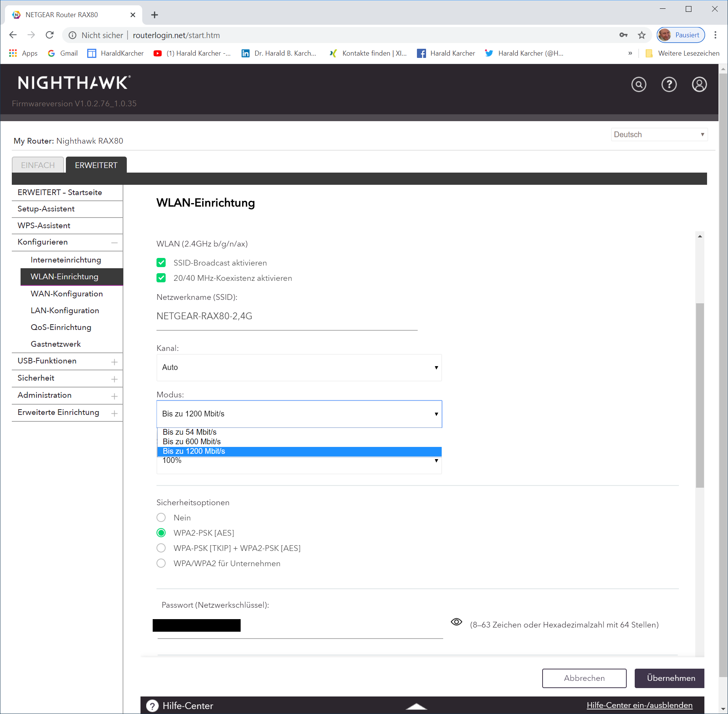The height and width of the screenshot is (714, 728).
Task: Bookmark this page with the star icon
Action: click(642, 35)
